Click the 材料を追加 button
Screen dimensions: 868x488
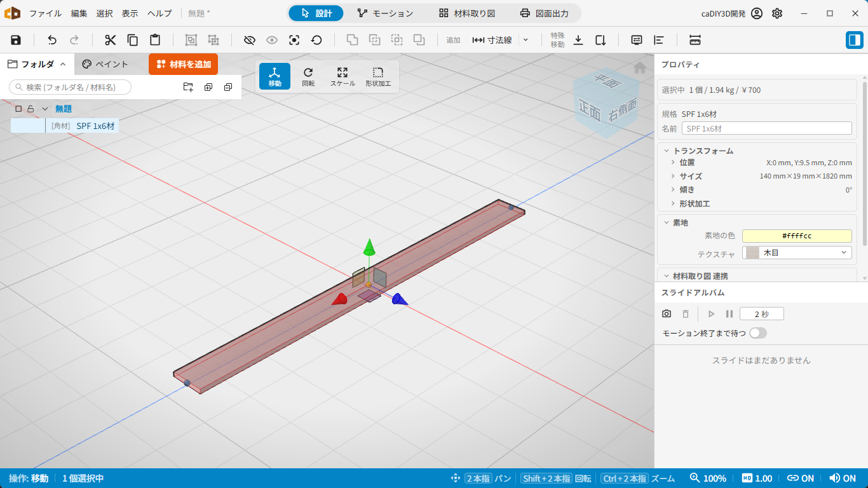183,64
